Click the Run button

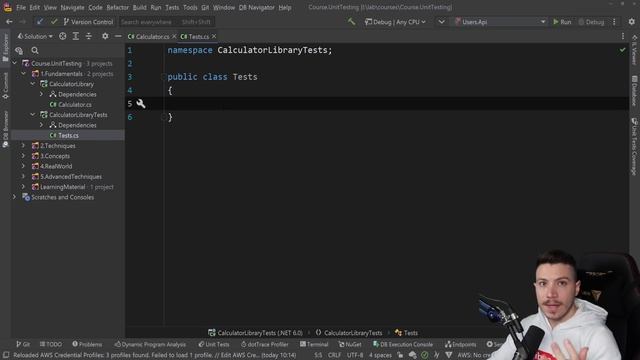[x=562, y=22]
